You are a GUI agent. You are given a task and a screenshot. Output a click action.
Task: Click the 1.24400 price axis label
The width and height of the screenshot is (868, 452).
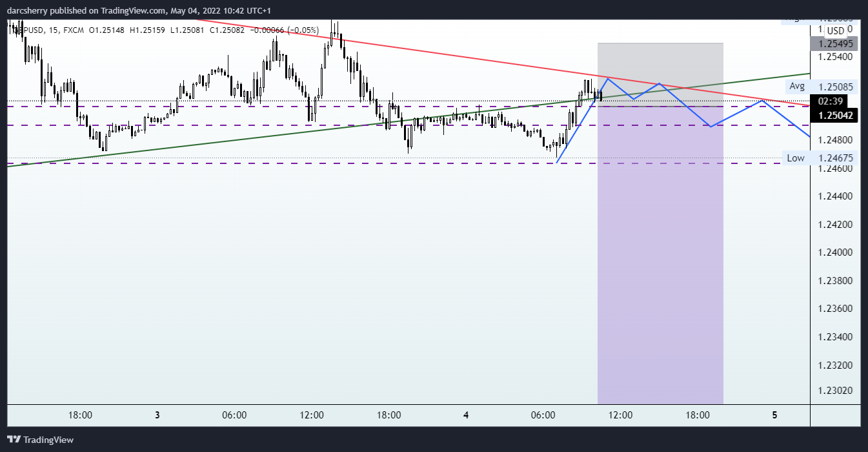[834, 196]
